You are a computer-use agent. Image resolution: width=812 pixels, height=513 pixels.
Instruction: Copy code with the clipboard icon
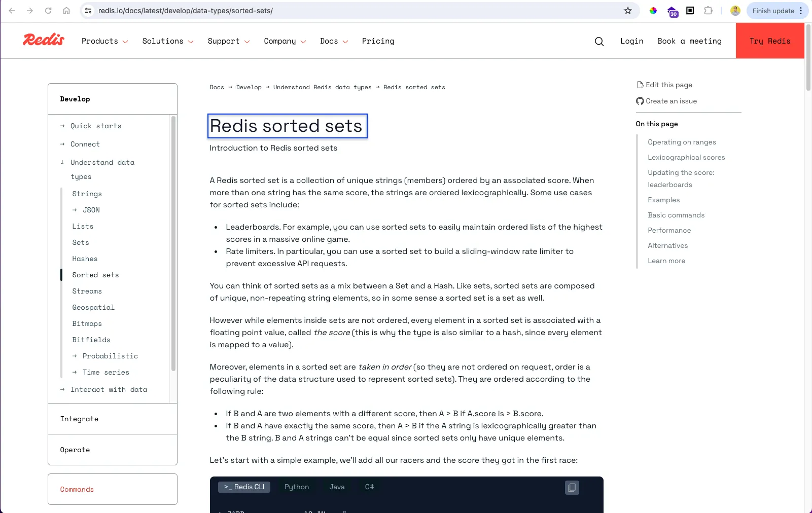click(572, 488)
